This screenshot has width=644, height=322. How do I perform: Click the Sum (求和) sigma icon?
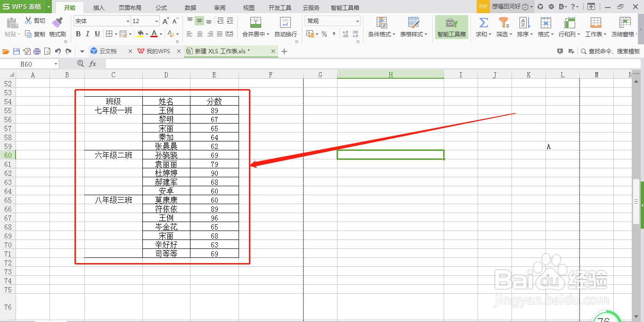pos(483,23)
